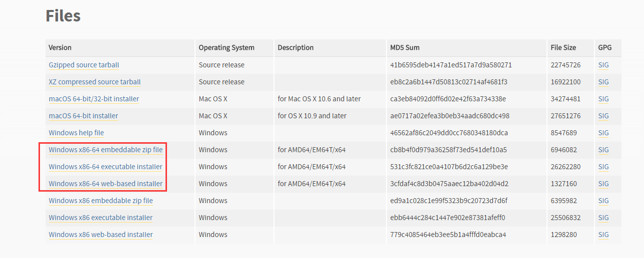
Task: Open SIG link for Gzipped source tarball
Action: [603, 65]
